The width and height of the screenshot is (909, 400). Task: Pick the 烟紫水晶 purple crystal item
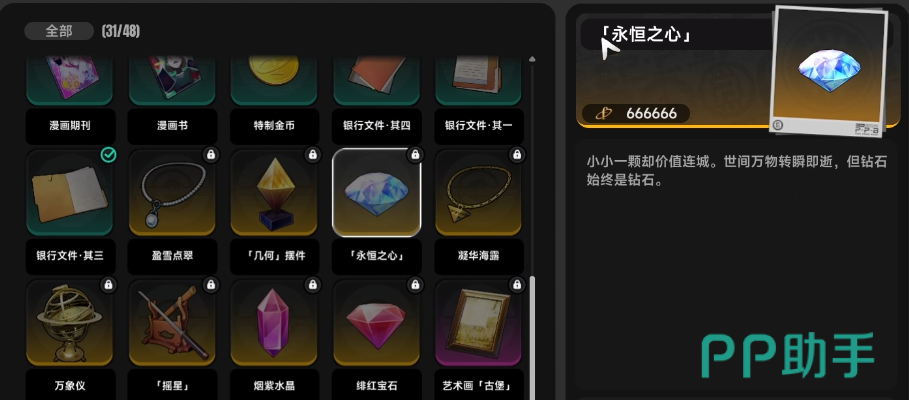click(x=274, y=323)
